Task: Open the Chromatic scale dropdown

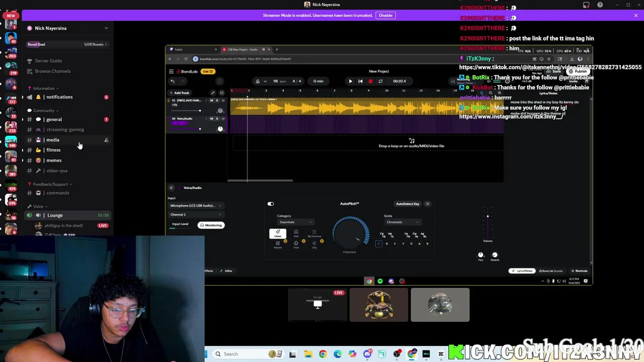Action: [402, 222]
